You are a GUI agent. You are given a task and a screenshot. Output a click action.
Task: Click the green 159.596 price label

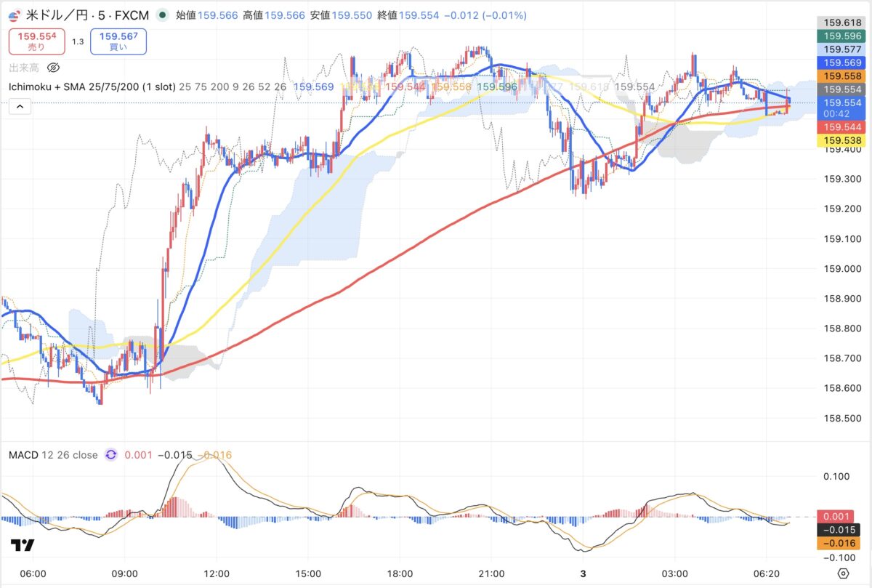pyautogui.click(x=841, y=36)
